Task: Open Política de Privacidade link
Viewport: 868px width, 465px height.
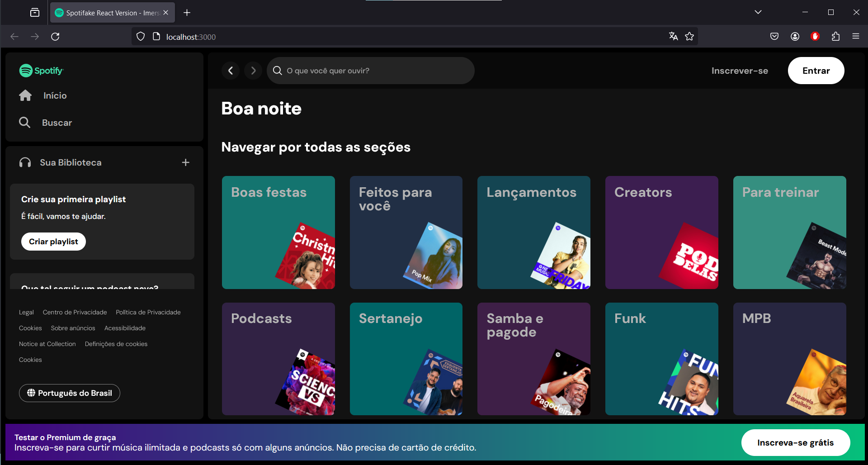Action: coord(148,312)
